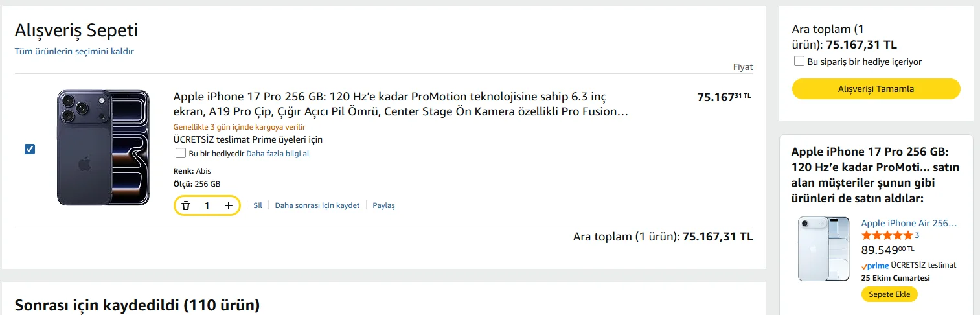Click 'Tüm ürünlerin seçimini kaldır' link
The height and width of the screenshot is (315, 980).
pyautogui.click(x=74, y=51)
